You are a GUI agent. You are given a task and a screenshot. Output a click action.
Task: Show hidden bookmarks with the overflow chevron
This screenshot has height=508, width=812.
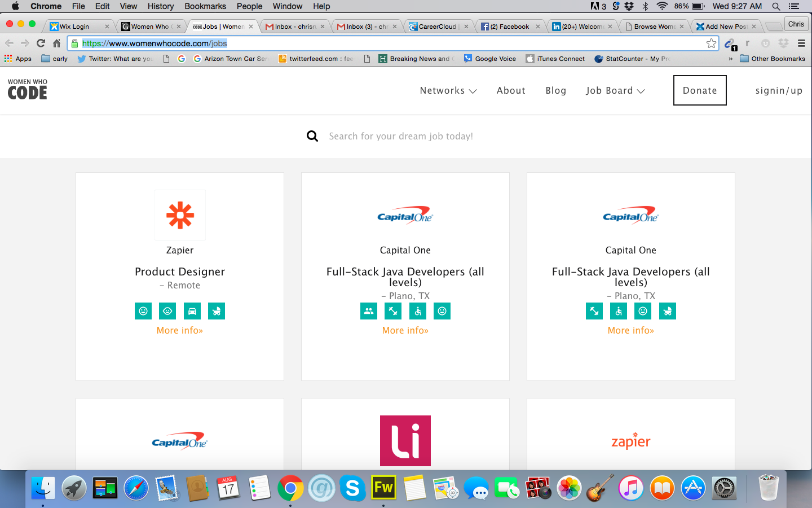point(730,59)
